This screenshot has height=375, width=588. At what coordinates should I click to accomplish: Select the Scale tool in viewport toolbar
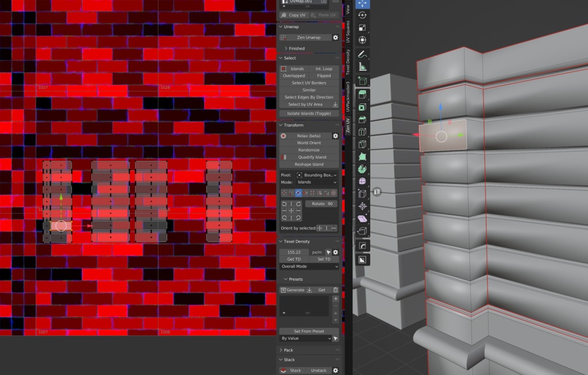click(362, 28)
